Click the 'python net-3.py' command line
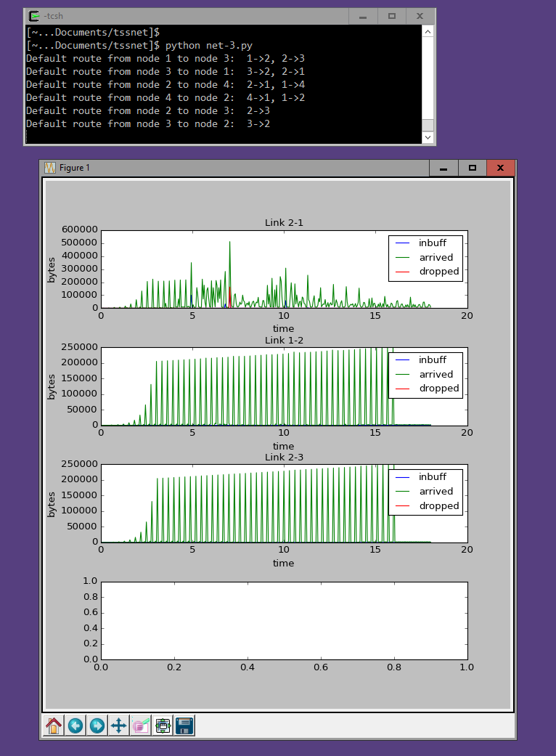This screenshot has height=756, width=556. 208,45
